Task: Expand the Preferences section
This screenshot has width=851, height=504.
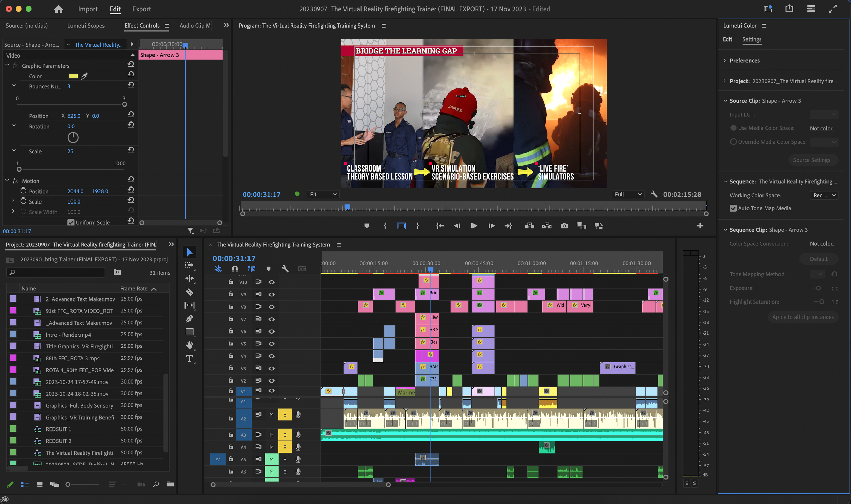Action: [744, 61]
